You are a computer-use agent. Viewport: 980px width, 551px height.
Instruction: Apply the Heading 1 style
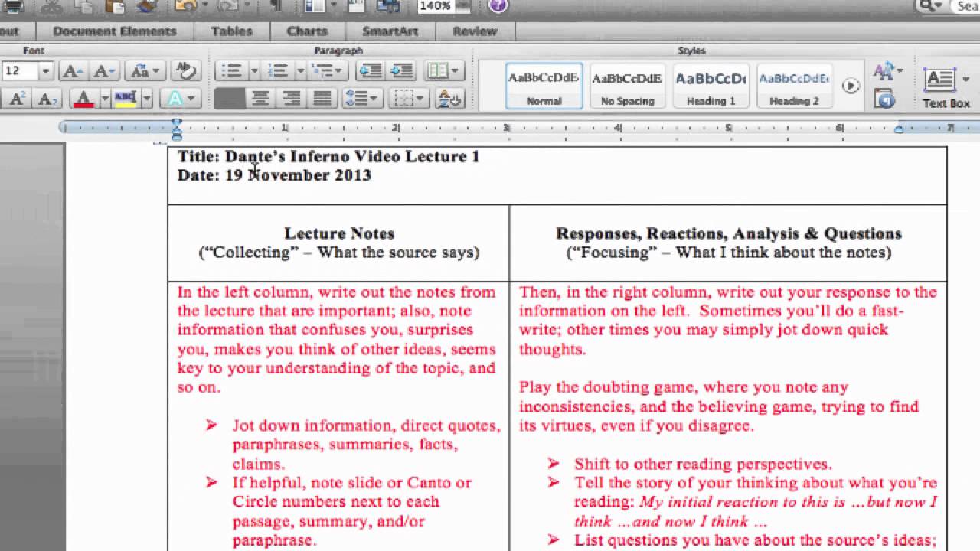coord(710,86)
